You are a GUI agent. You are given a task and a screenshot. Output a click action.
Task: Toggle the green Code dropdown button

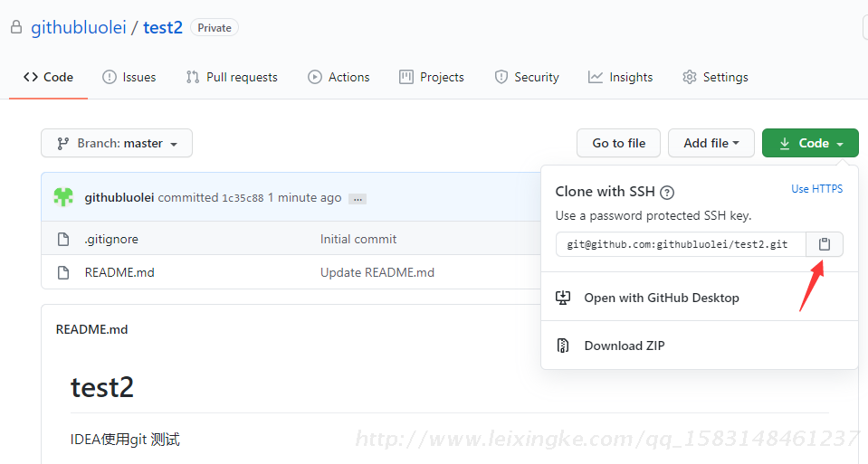point(810,143)
